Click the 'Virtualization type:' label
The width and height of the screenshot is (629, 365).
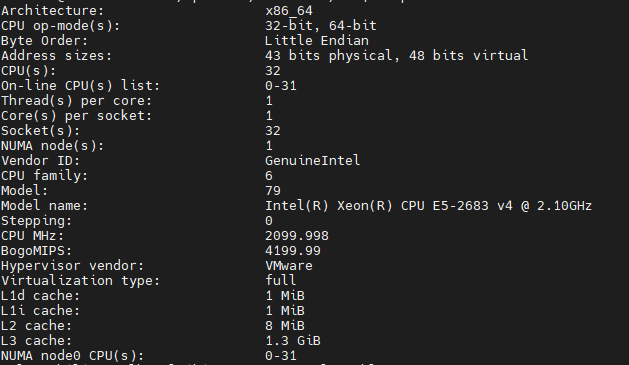[80, 280]
